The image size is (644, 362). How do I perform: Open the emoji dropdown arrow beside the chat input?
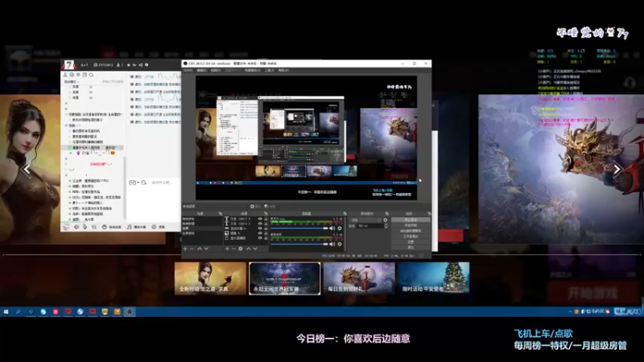pyautogui.click(x=138, y=183)
